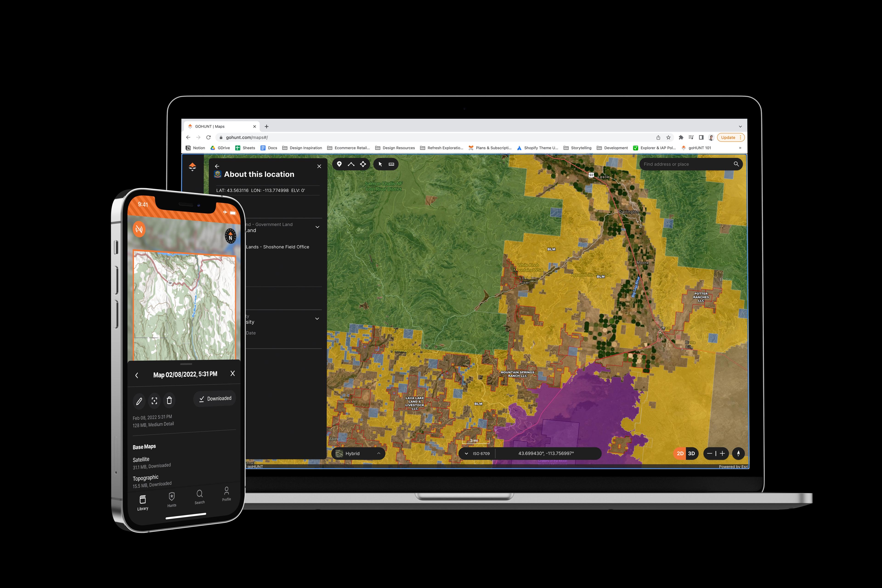Tap the trash delete icon on phone
The image size is (882, 588).
click(169, 401)
